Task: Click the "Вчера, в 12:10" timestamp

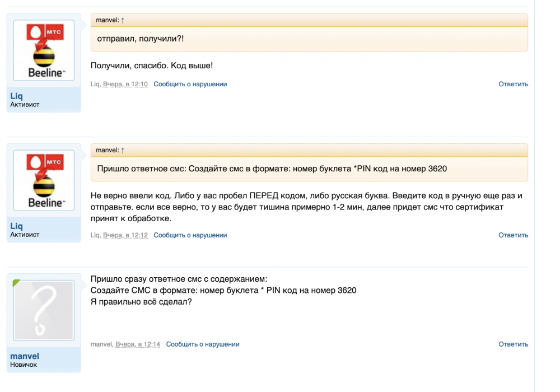Action: point(125,84)
